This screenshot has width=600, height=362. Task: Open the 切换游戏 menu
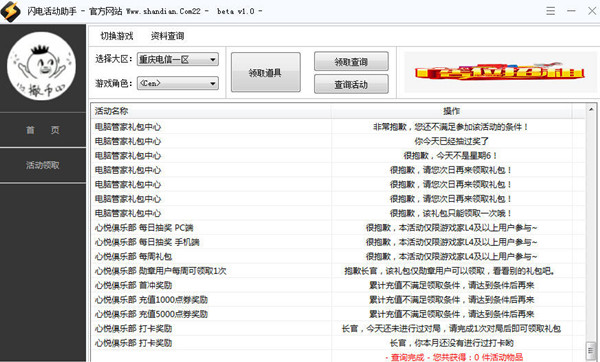point(117,36)
